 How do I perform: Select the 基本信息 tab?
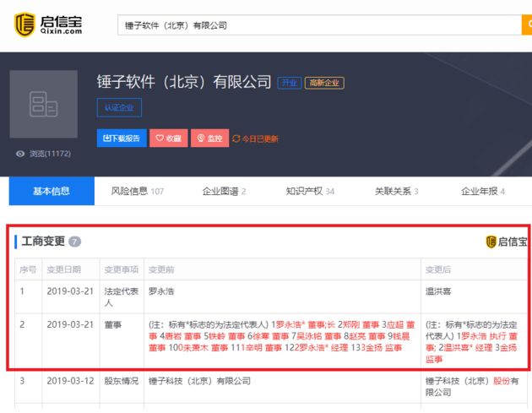[52, 191]
